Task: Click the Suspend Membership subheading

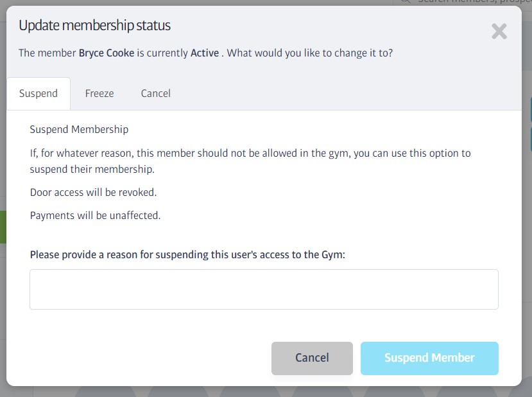Action: coord(79,129)
